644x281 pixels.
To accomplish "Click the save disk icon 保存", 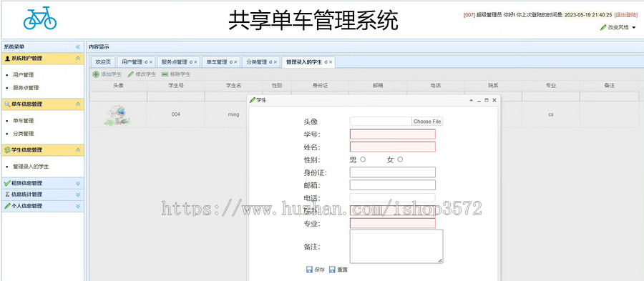I will click(310, 270).
